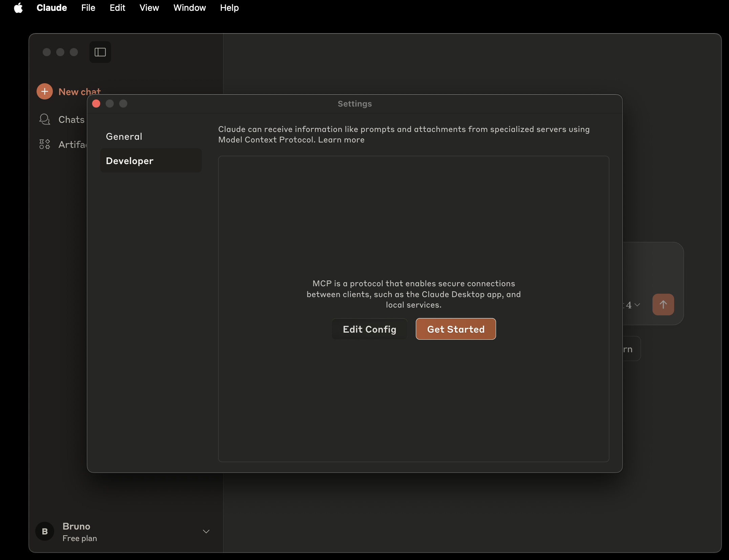729x560 pixels.
Task: Open the model selector dropdown near send
Action: [x=632, y=305]
